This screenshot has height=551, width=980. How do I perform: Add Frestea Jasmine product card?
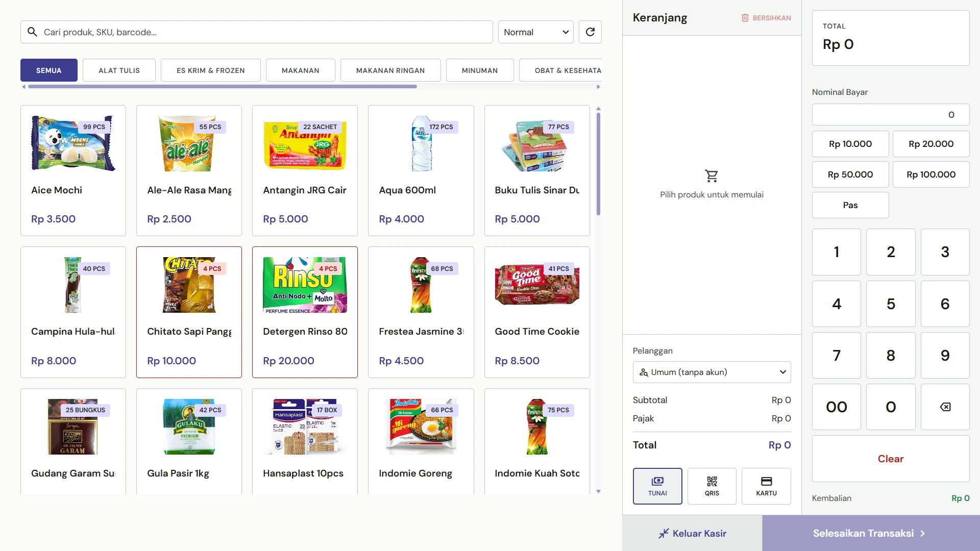[x=421, y=312]
